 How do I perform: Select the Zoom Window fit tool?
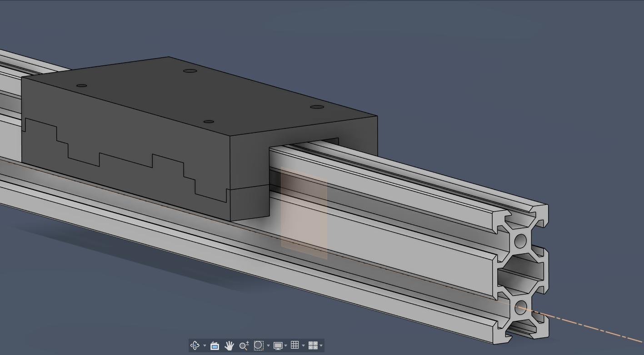point(259,345)
